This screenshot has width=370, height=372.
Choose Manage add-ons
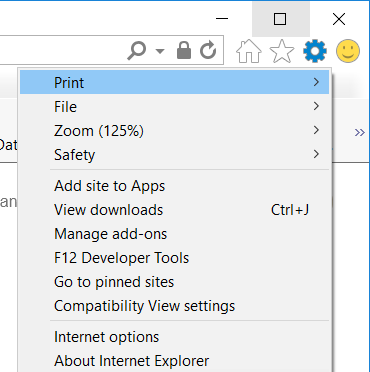click(x=174, y=234)
